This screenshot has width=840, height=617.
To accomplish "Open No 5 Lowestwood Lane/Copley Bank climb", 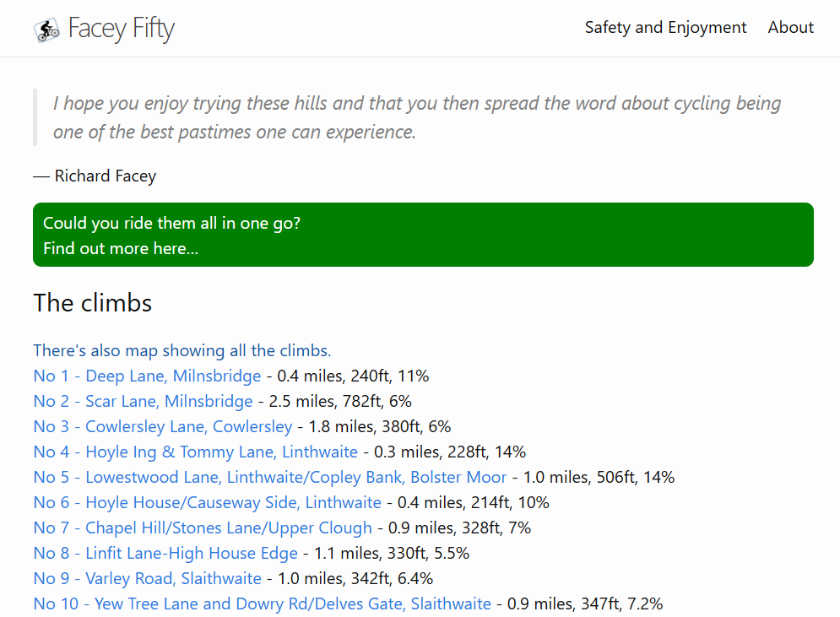I will pyautogui.click(x=270, y=478).
